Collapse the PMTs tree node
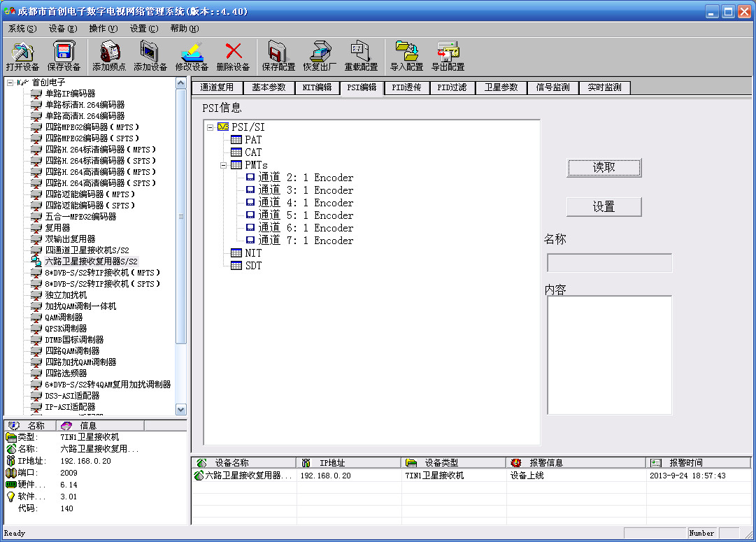756x542 pixels. click(x=223, y=165)
